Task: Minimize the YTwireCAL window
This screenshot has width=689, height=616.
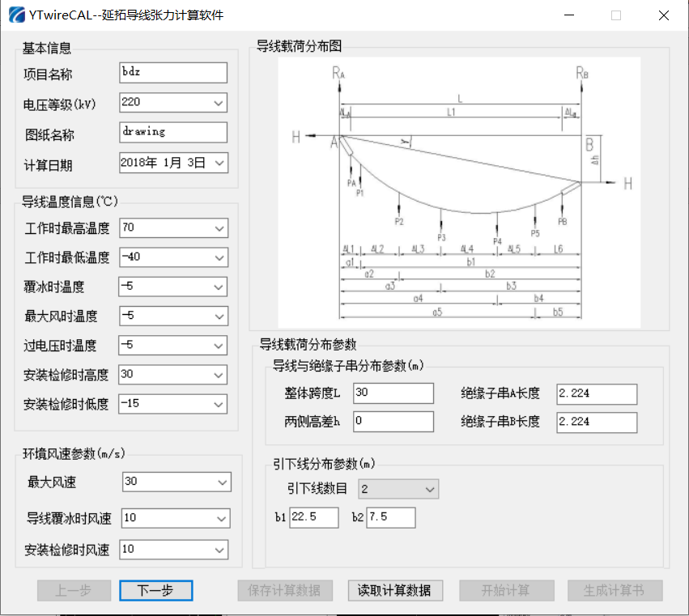Action: click(x=569, y=15)
